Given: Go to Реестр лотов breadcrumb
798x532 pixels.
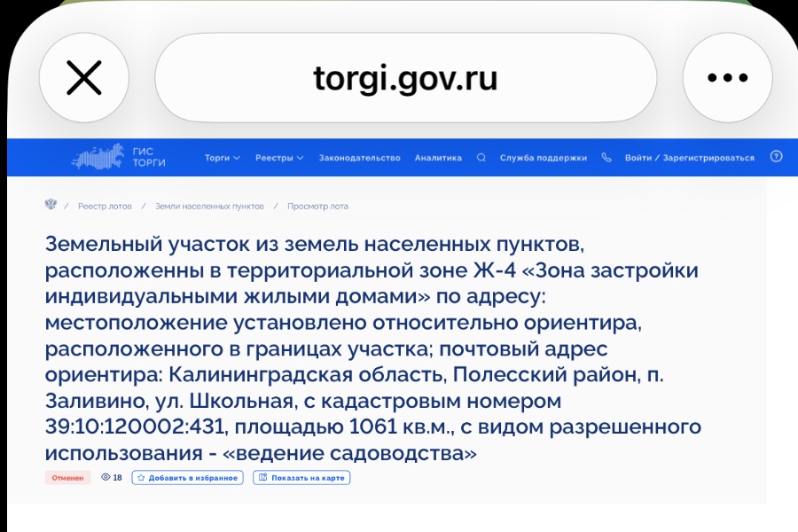Looking at the screenshot, I should [x=105, y=207].
